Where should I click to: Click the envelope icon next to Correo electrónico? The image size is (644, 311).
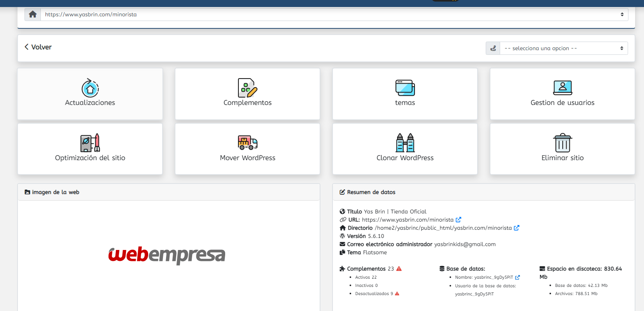pos(342,244)
